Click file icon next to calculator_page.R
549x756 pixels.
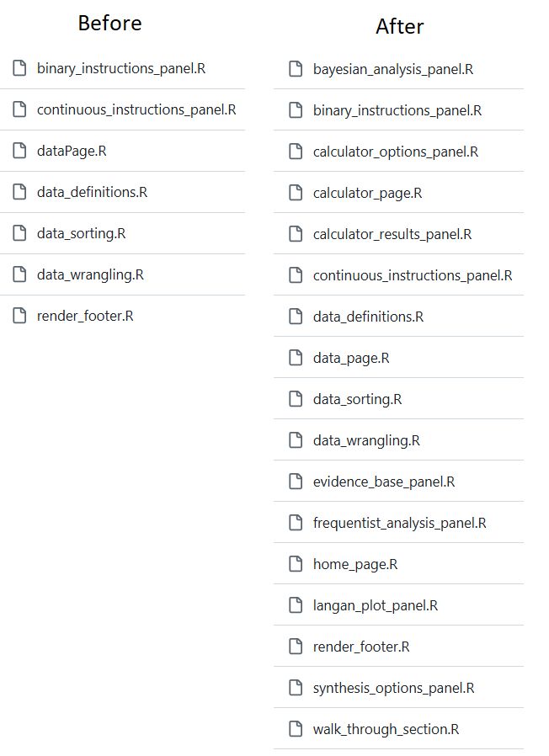point(296,193)
